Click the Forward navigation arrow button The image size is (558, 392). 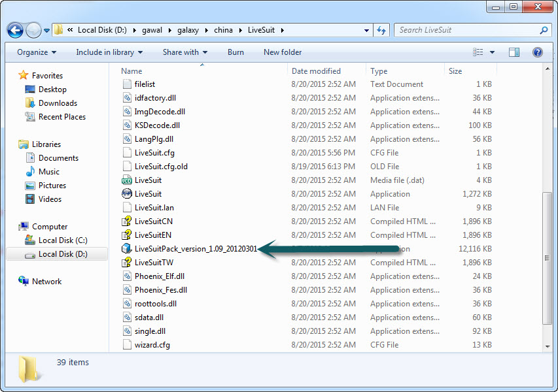coord(34,31)
